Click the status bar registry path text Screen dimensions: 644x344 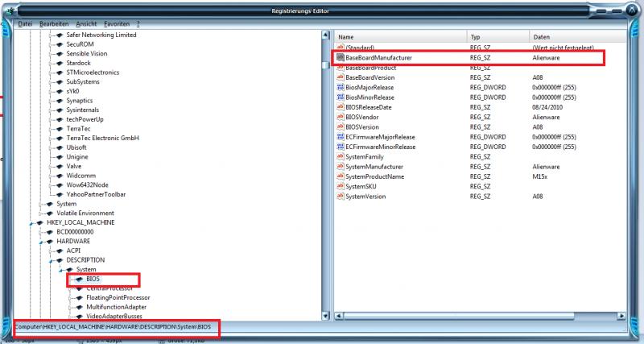[113, 327]
